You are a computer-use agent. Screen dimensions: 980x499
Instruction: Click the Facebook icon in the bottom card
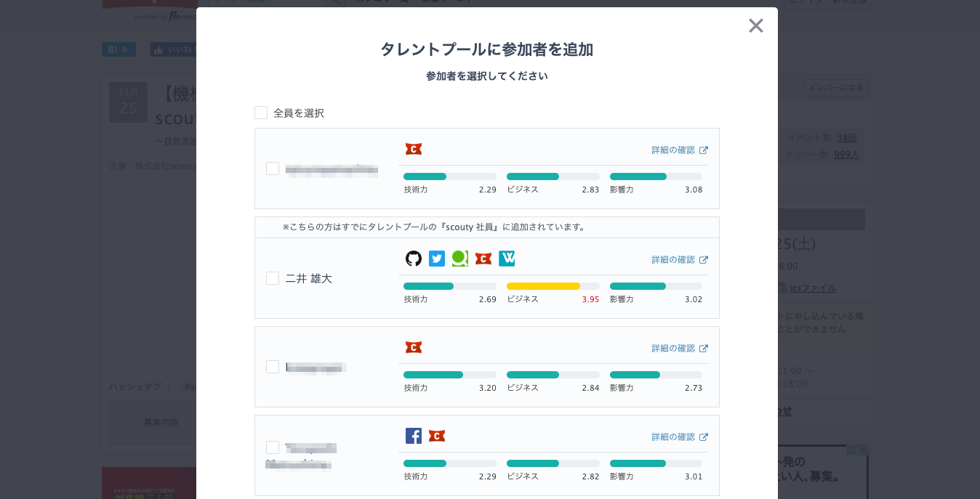click(x=414, y=436)
